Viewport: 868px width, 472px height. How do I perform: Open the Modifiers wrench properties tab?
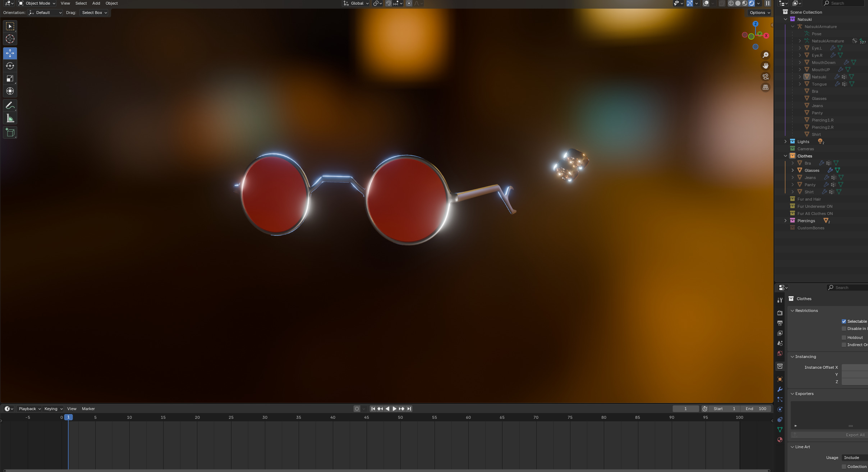pos(780,389)
